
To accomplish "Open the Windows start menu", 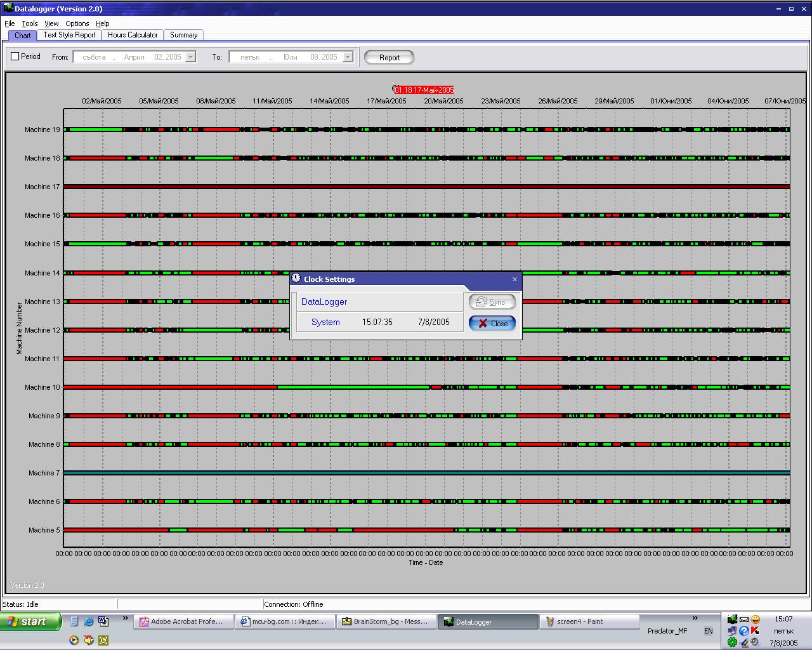I will click(30, 621).
